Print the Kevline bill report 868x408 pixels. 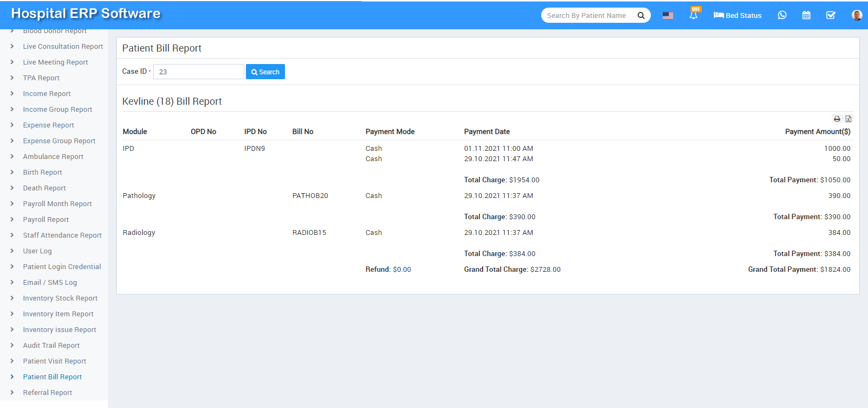[x=837, y=119]
